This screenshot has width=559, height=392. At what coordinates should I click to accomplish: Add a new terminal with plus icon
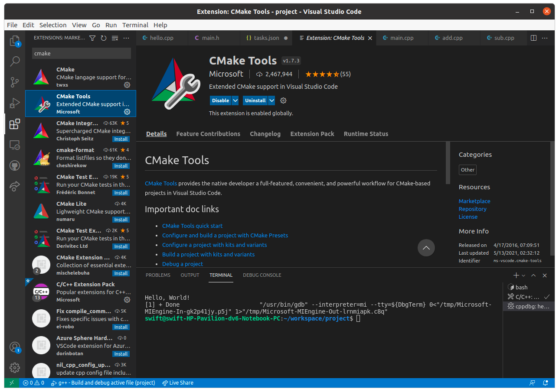pos(516,275)
